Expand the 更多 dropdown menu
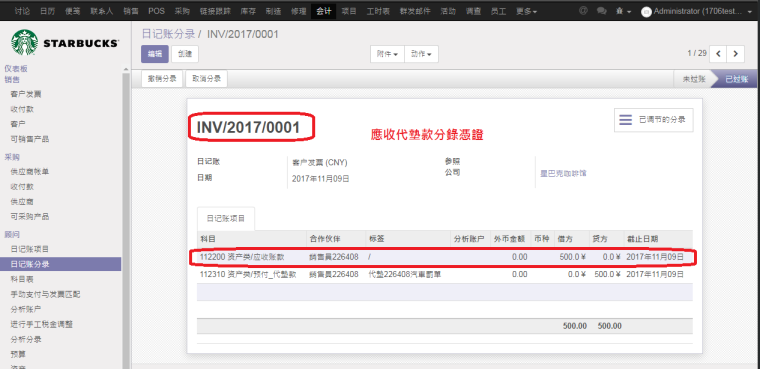 (526, 11)
